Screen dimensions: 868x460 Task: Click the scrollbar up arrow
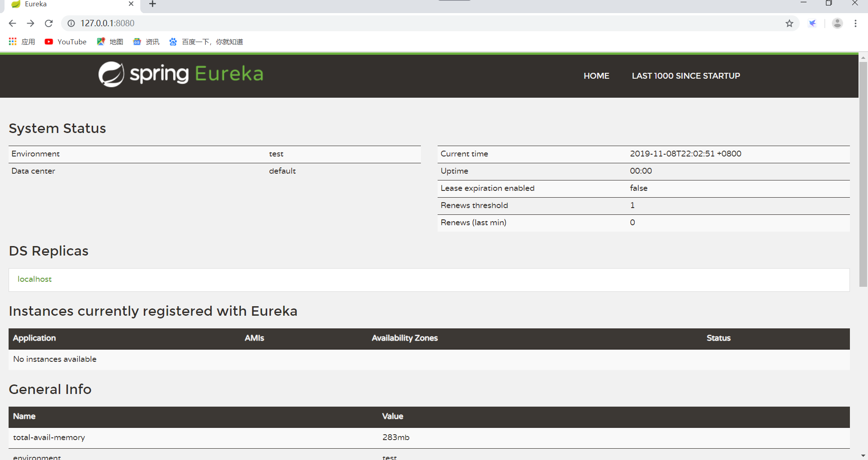pyautogui.click(x=863, y=58)
